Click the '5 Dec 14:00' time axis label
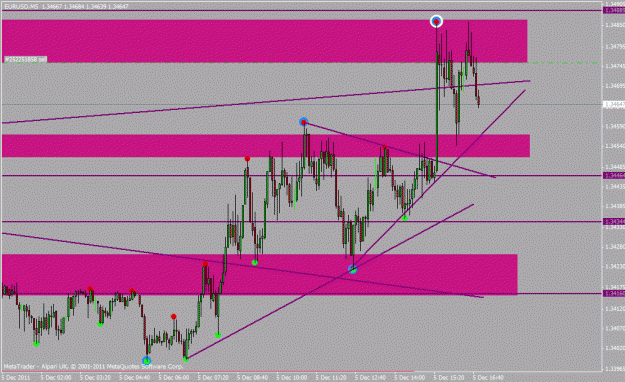Viewport: 625px width, 382px height. point(411,377)
